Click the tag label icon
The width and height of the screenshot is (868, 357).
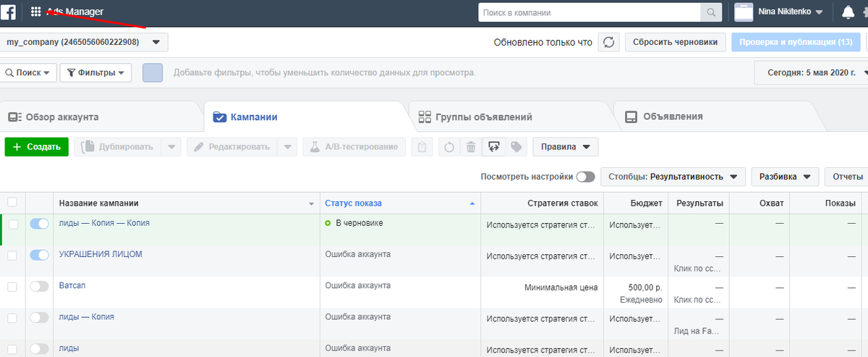coord(516,147)
